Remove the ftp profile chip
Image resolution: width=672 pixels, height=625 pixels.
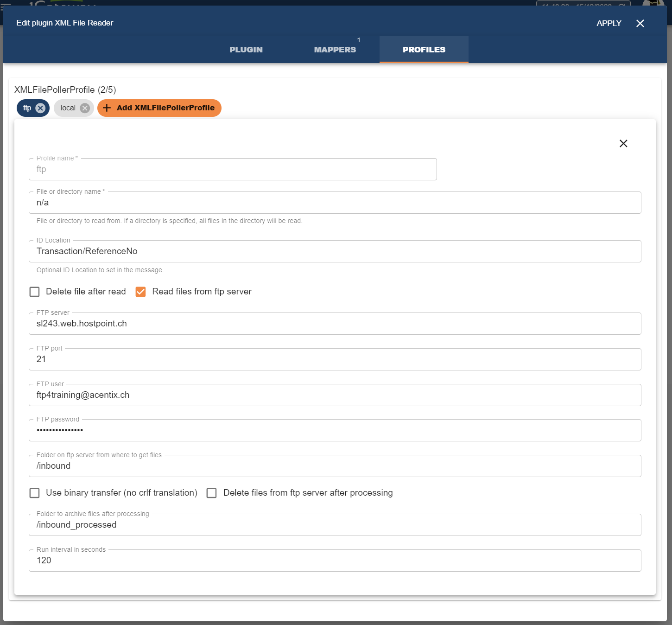tap(40, 108)
